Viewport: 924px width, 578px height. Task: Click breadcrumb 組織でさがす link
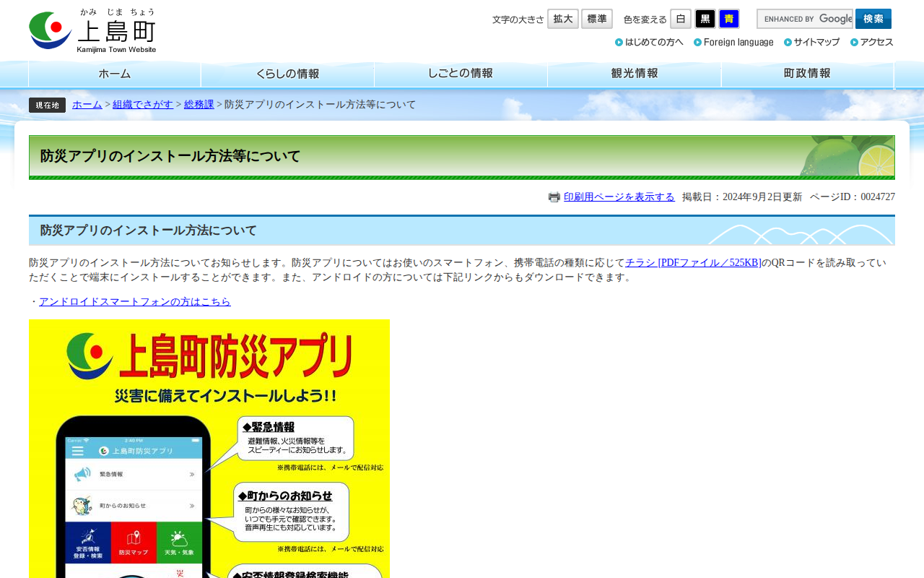143,105
